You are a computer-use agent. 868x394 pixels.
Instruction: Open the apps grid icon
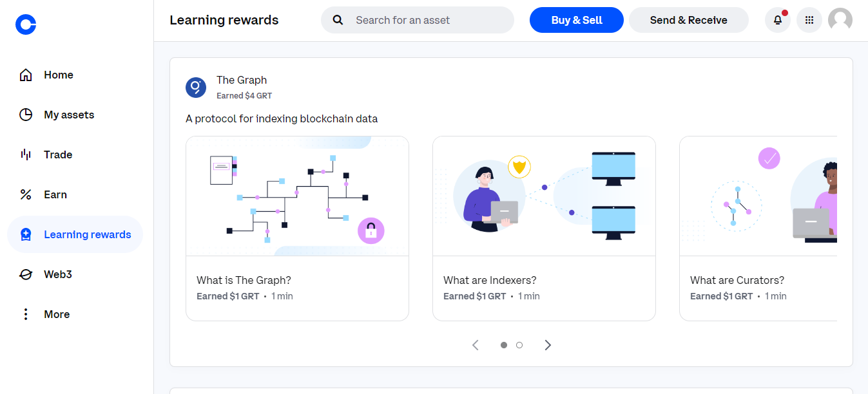(x=809, y=20)
